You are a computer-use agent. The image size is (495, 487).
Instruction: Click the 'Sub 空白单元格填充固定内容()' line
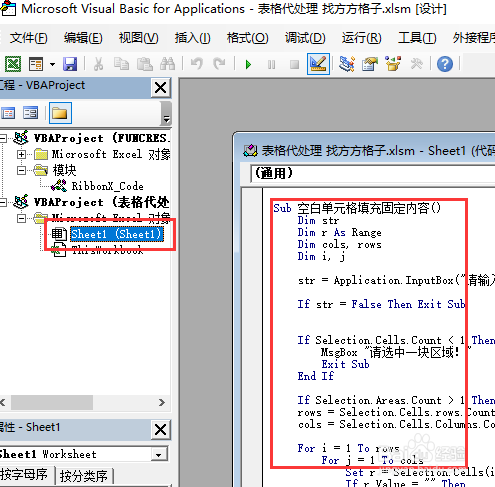click(x=357, y=208)
